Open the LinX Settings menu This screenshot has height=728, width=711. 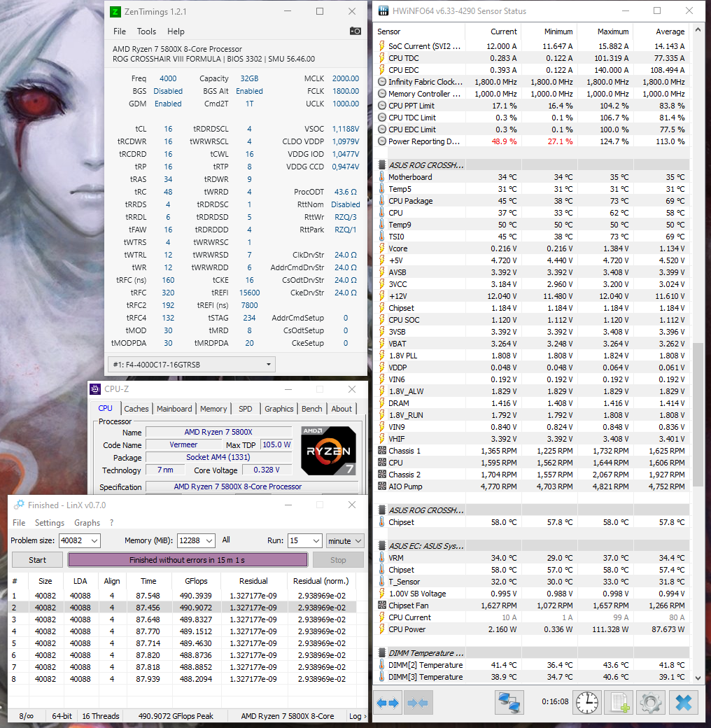coord(50,522)
